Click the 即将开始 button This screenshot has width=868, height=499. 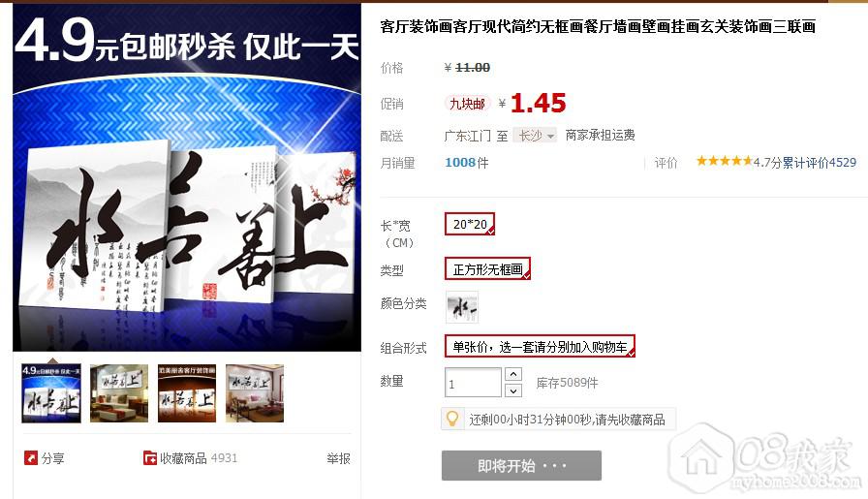tap(521, 465)
